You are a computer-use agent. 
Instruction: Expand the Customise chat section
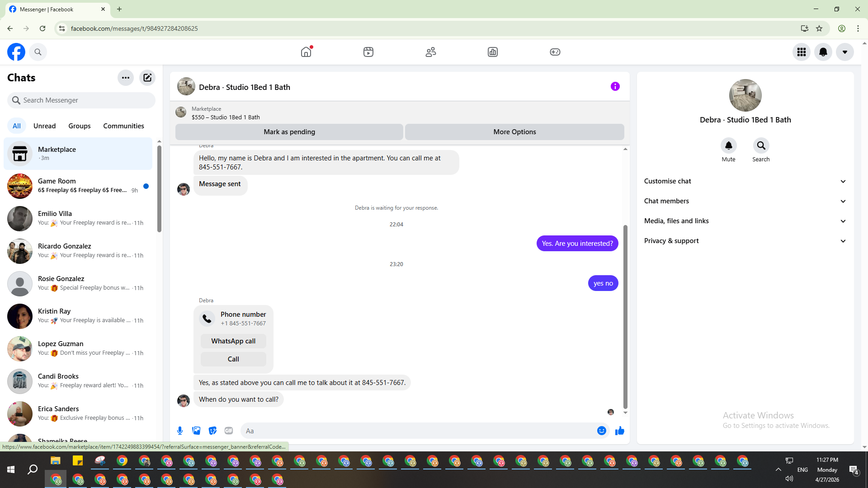745,181
